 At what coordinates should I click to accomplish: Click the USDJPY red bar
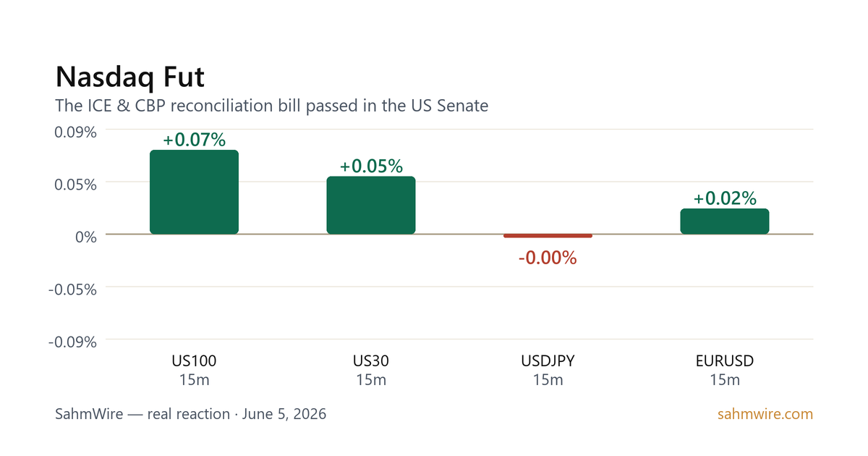click(x=548, y=236)
